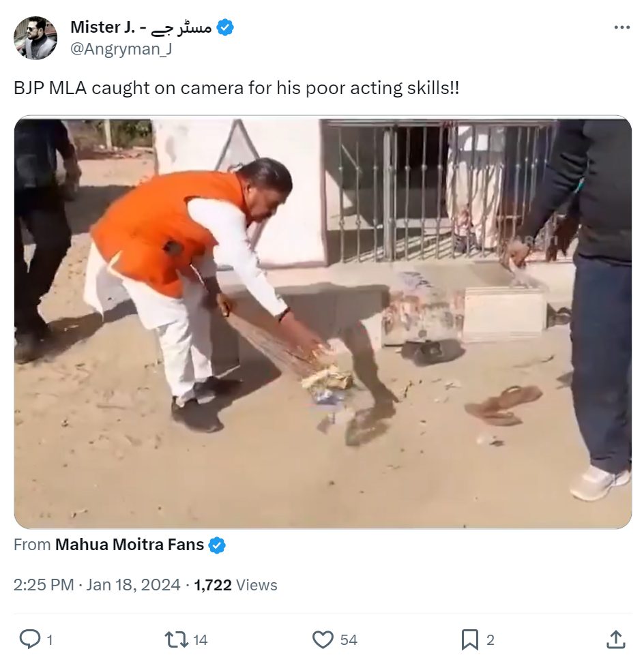This screenshot has height=664, width=644.
Task: Click the retweet count 14
Action: coord(200,640)
